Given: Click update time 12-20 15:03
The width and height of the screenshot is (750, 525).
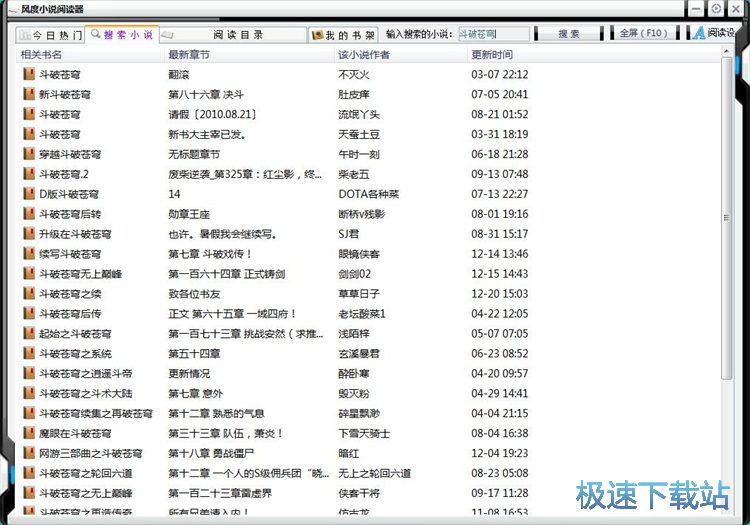Looking at the screenshot, I should [x=500, y=294].
